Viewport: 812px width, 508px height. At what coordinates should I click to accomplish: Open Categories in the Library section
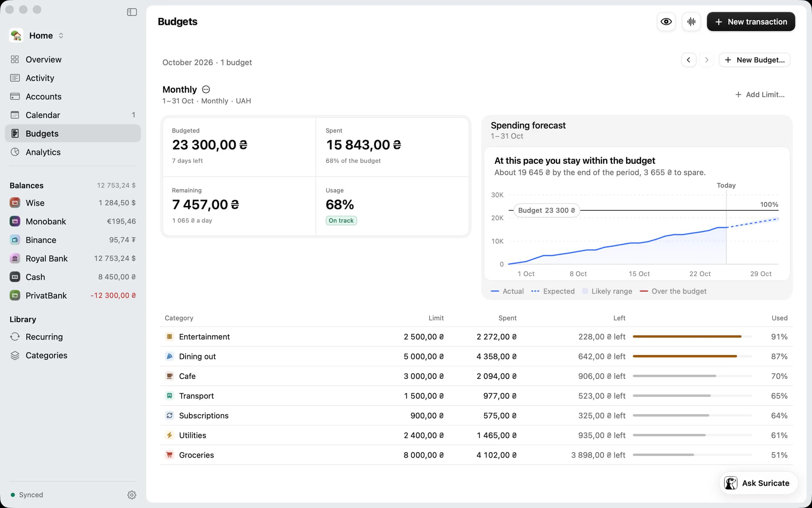coord(73,355)
